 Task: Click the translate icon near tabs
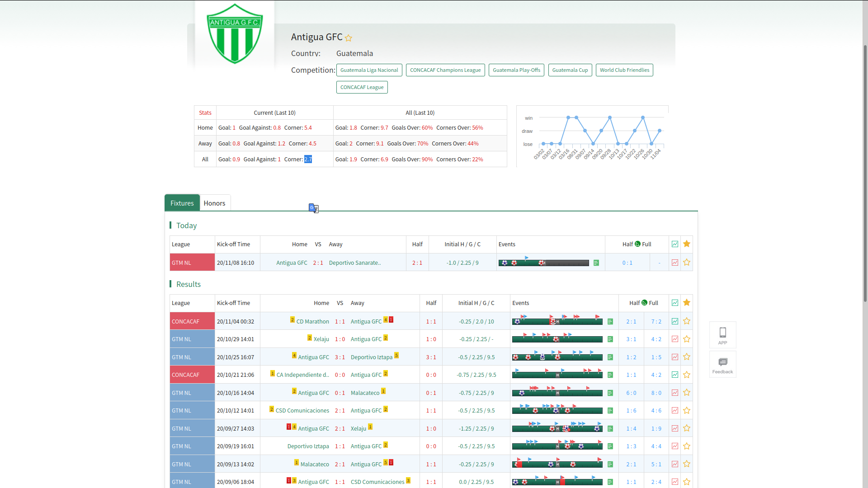coord(314,208)
